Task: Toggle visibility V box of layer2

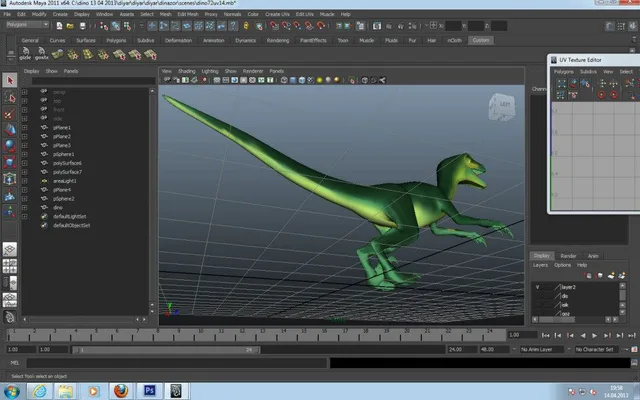Action: point(538,287)
